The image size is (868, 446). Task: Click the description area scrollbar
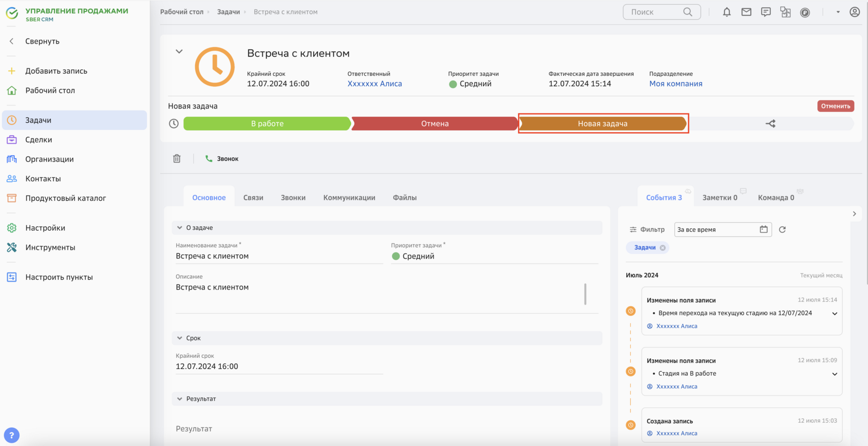585,294
